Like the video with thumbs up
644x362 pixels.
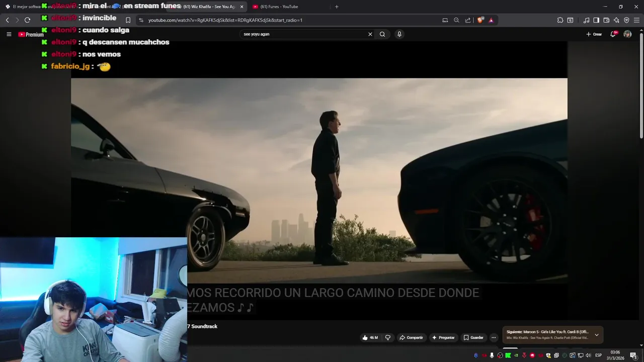(x=370, y=337)
